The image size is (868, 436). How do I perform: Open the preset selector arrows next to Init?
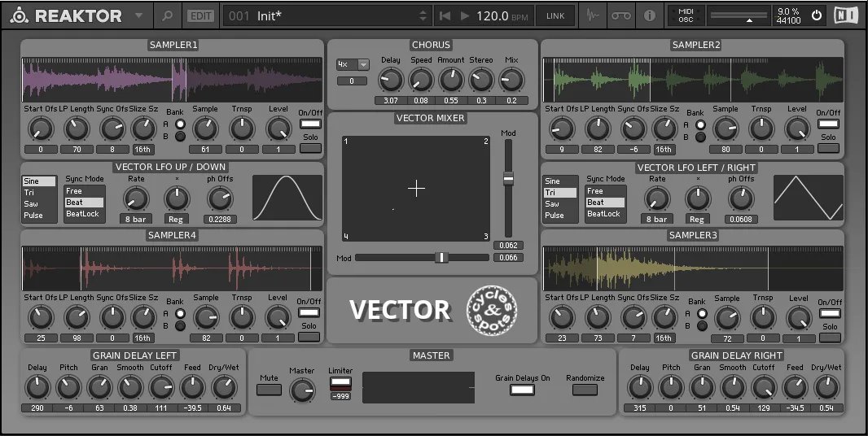coord(423,15)
